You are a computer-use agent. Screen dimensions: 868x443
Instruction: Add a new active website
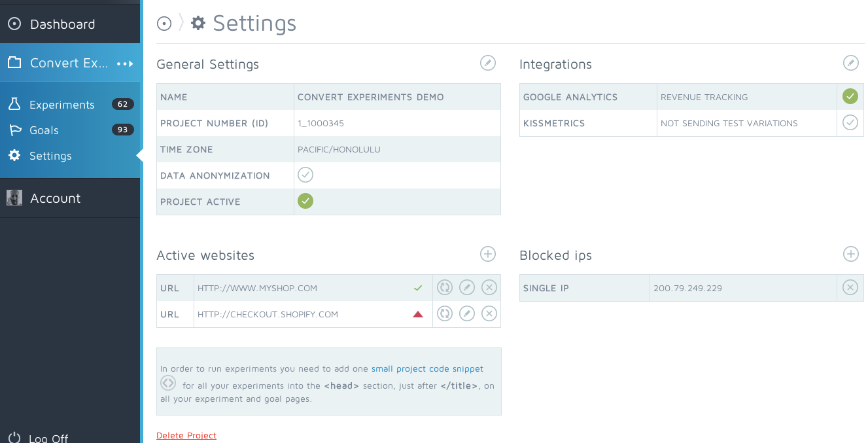click(488, 254)
